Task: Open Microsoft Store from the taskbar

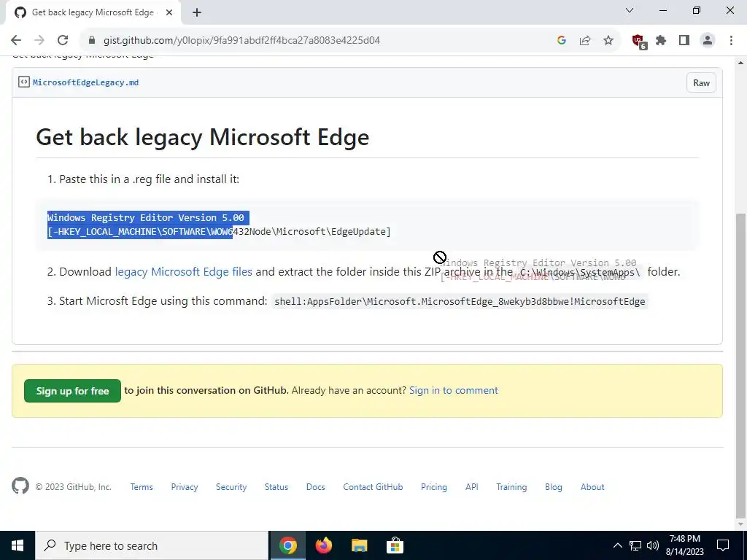Action: [395, 545]
